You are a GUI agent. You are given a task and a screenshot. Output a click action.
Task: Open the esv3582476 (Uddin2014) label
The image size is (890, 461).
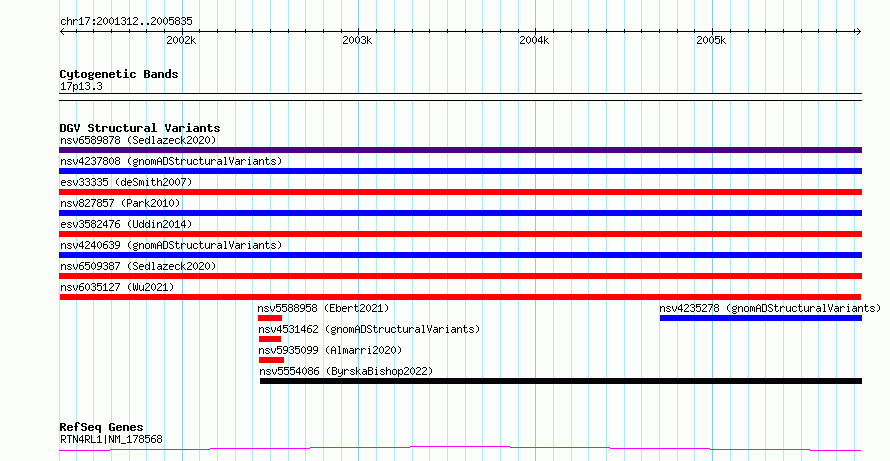coord(126,224)
